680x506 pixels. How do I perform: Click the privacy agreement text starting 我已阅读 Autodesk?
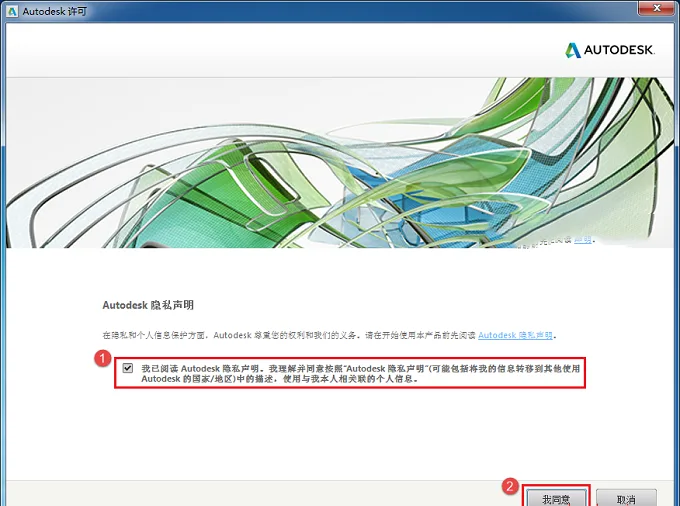click(x=360, y=373)
